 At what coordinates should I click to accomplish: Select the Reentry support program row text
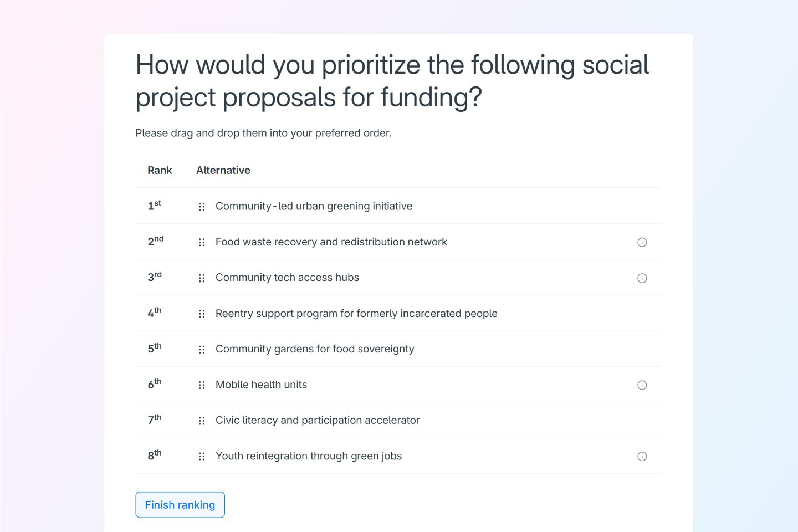coord(356,314)
